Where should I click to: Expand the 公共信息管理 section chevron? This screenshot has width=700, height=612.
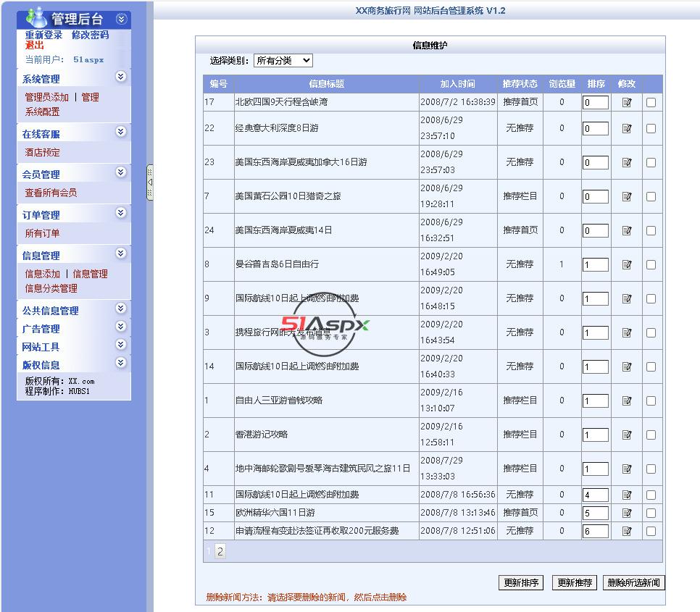click(120, 308)
